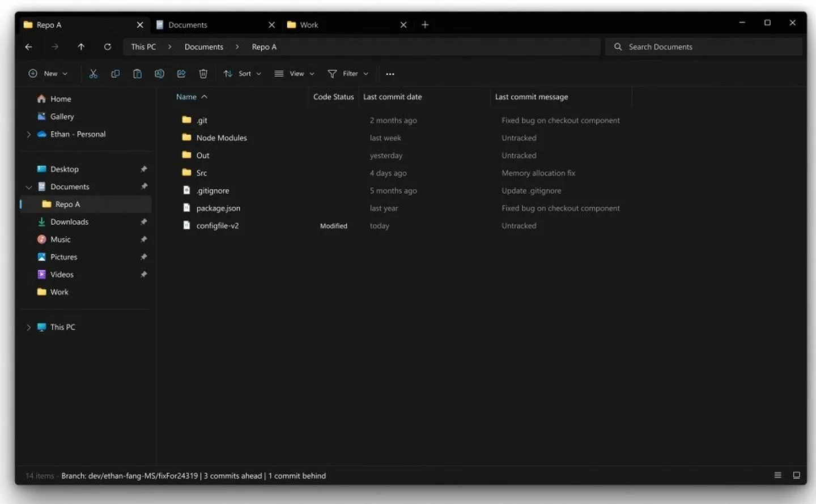
Task: Click the Paste icon in the toolbar
Action: coord(137,74)
